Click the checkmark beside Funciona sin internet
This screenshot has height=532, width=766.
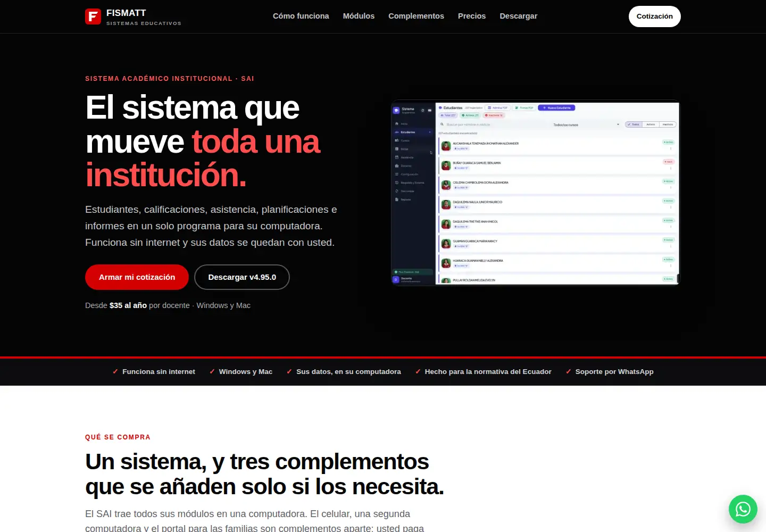point(115,371)
